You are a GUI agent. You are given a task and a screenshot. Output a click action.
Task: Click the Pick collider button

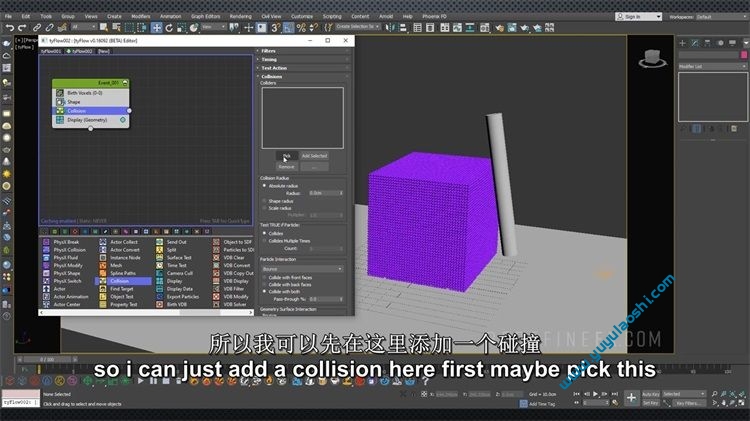pos(286,156)
